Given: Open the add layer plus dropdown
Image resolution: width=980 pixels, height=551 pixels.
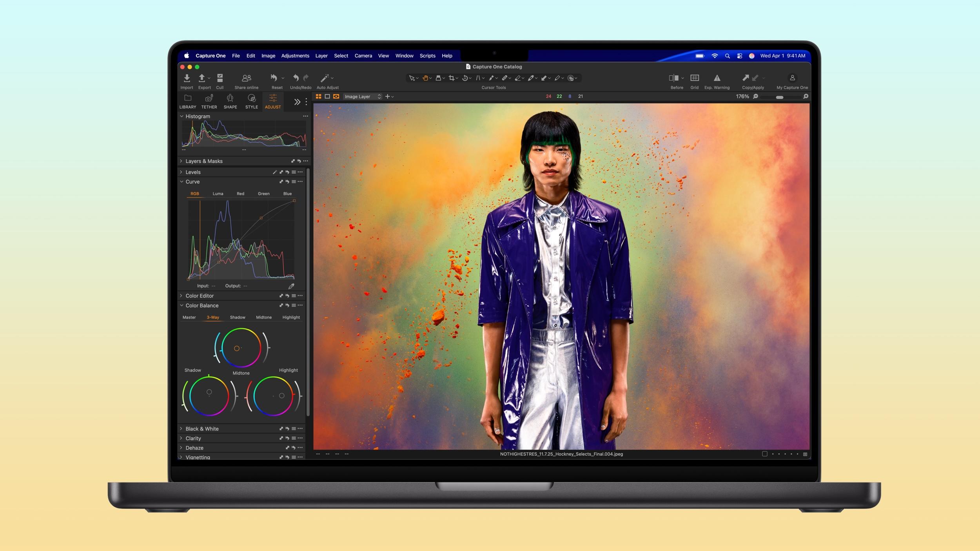Looking at the screenshot, I should (x=389, y=96).
